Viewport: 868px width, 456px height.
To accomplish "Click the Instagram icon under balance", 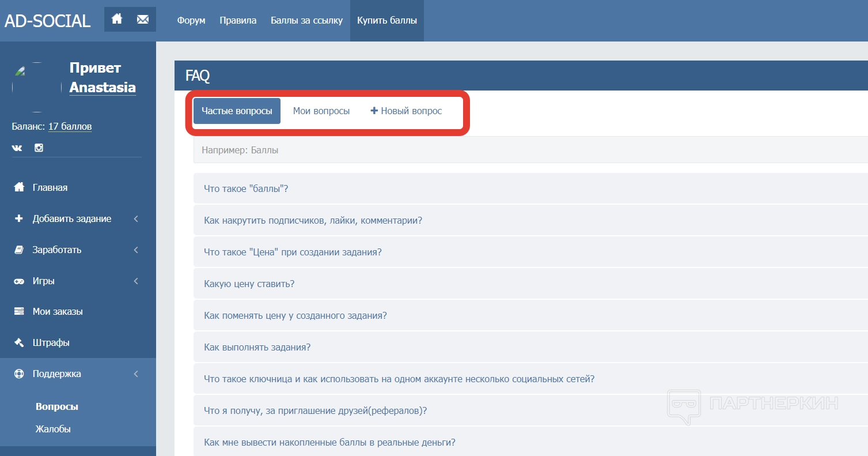I will (x=39, y=148).
